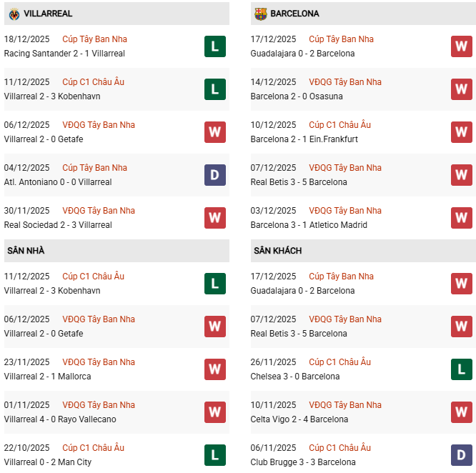Open Cúp Tây Ban Nha link dated 18/12/2025
Screen dimensions: 476x473
click(94, 39)
